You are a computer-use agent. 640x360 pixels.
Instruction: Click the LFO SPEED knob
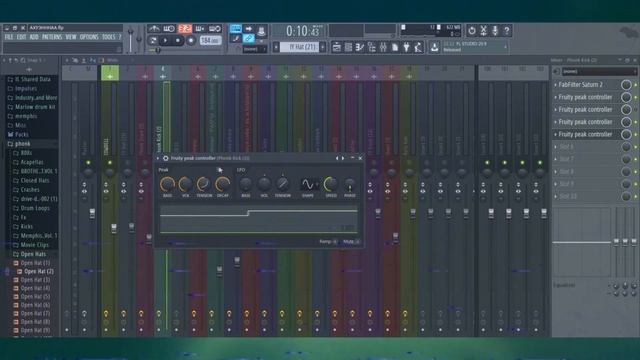331,184
